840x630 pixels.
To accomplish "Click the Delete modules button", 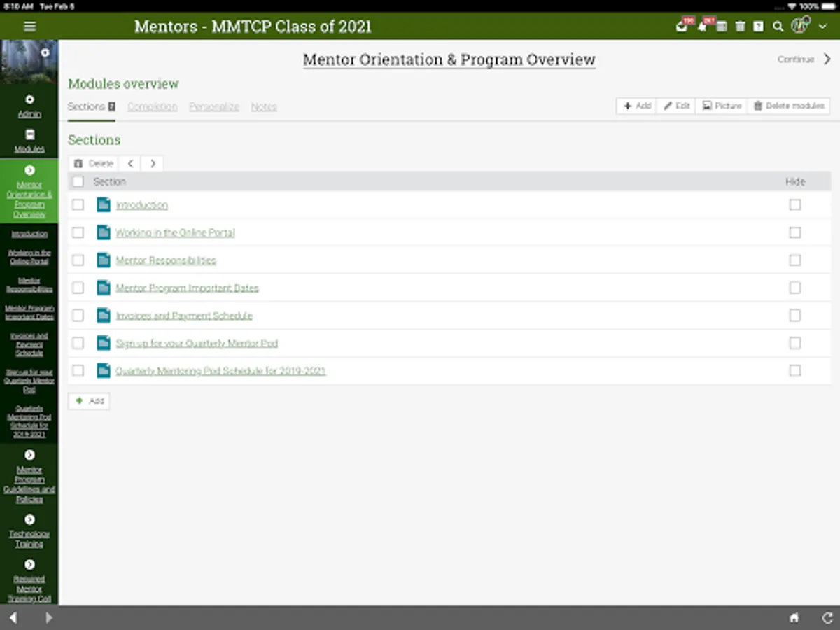I will pyautogui.click(x=788, y=106).
